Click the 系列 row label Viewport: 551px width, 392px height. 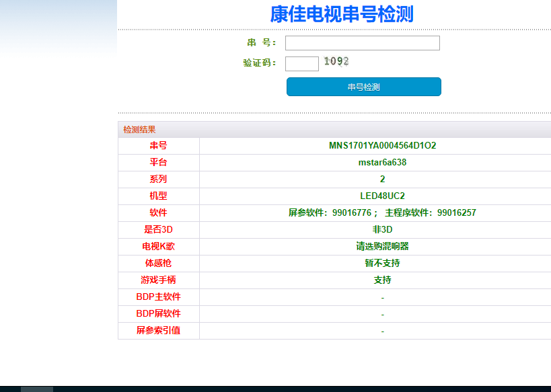[x=159, y=179]
